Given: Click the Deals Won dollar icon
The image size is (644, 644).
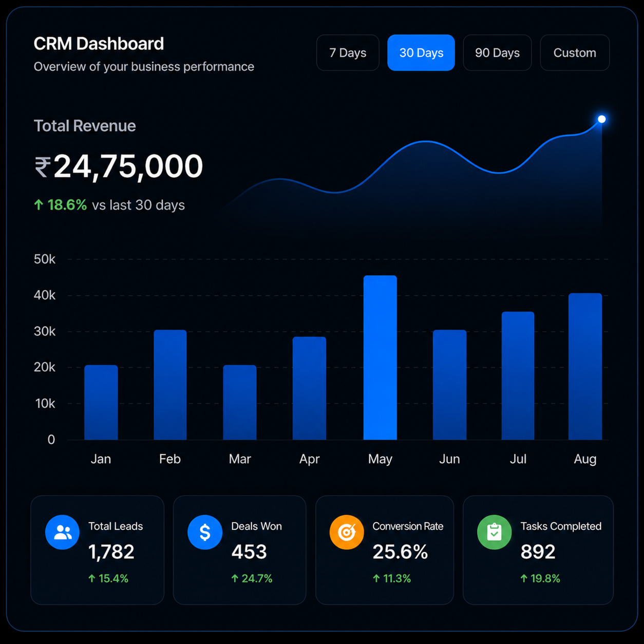Looking at the screenshot, I should click(x=205, y=532).
